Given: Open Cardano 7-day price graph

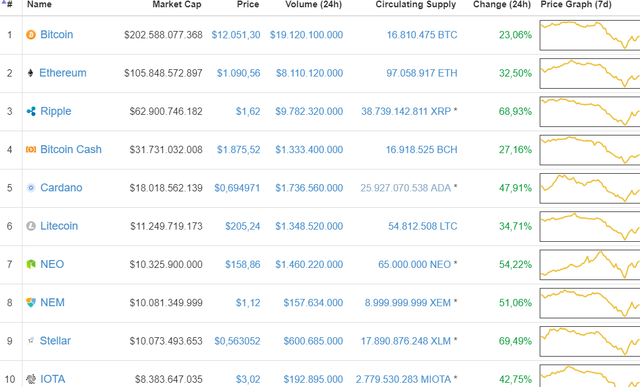Looking at the screenshot, I should [x=590, y=188].
